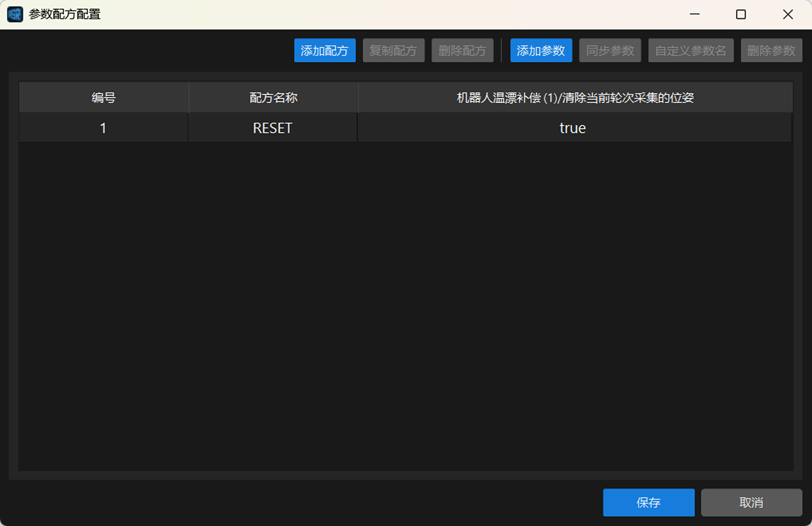Click the 机器人温漂补偿 column header
This screenshot has height=526, width=812.
575,97
